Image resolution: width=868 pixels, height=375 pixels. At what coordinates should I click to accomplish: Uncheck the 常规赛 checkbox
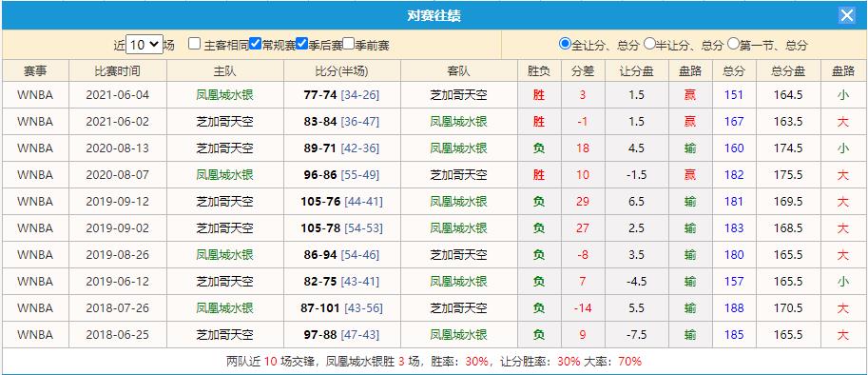click(255, 44)
